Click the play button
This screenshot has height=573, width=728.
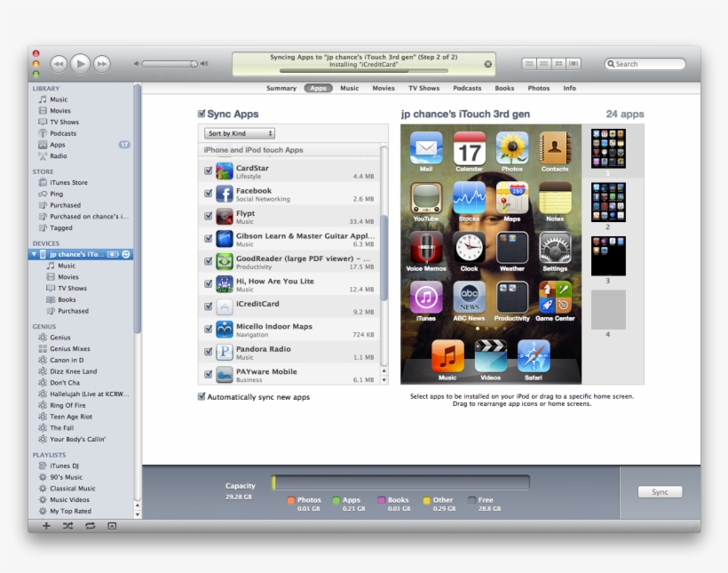(80, 64)
